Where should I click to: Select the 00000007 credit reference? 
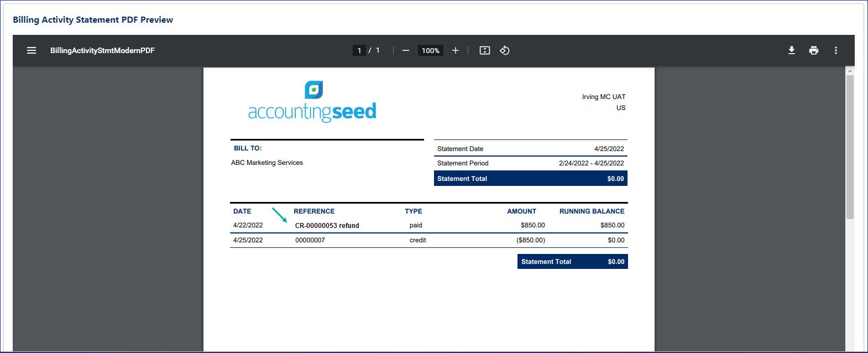310,240
